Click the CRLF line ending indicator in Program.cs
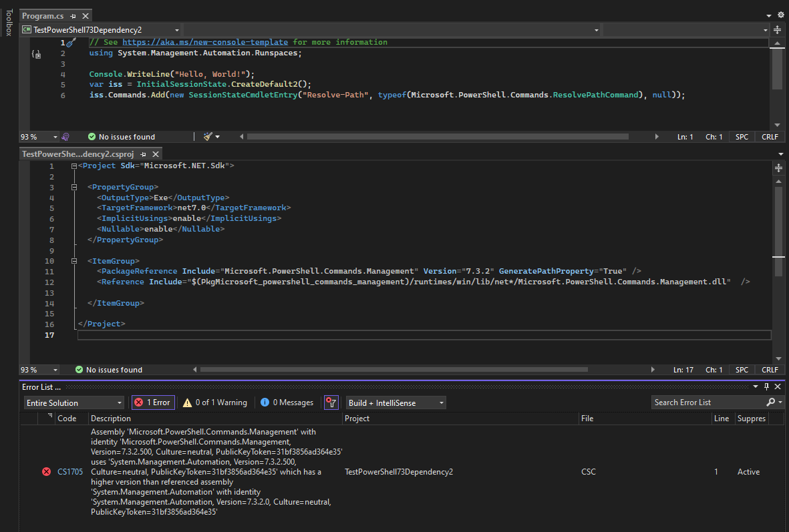Screen dimensions: 789x532 coord(770,137)
